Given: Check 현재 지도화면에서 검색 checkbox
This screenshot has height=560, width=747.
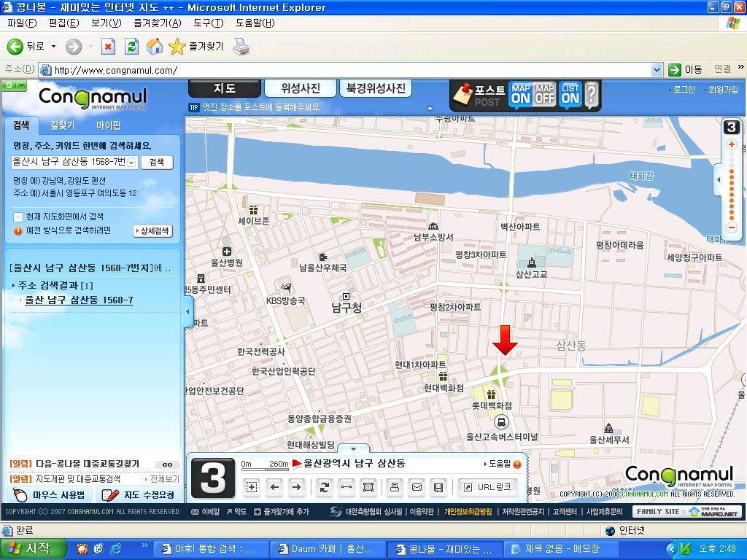Looking at the screenshot, I should 18,217.
